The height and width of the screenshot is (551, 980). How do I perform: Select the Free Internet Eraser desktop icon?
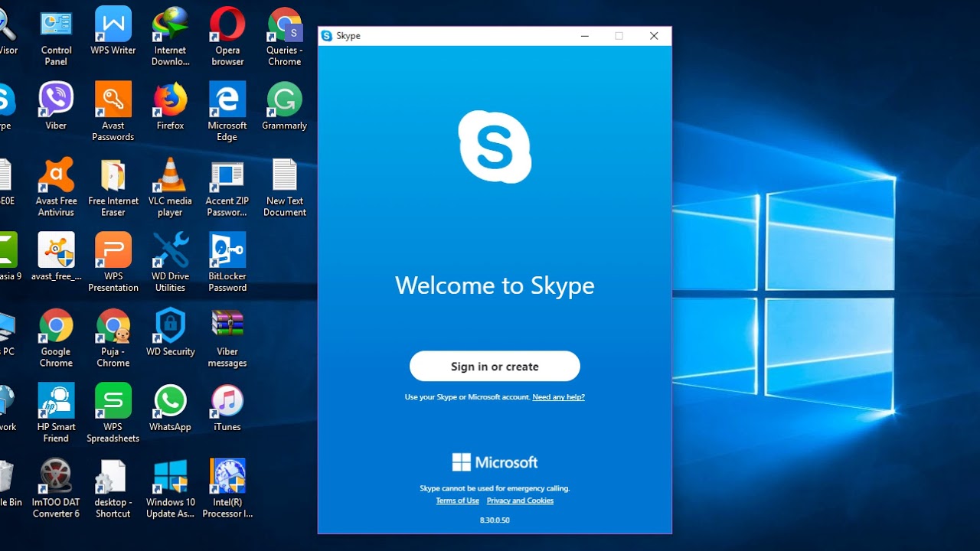click(113, 187)
